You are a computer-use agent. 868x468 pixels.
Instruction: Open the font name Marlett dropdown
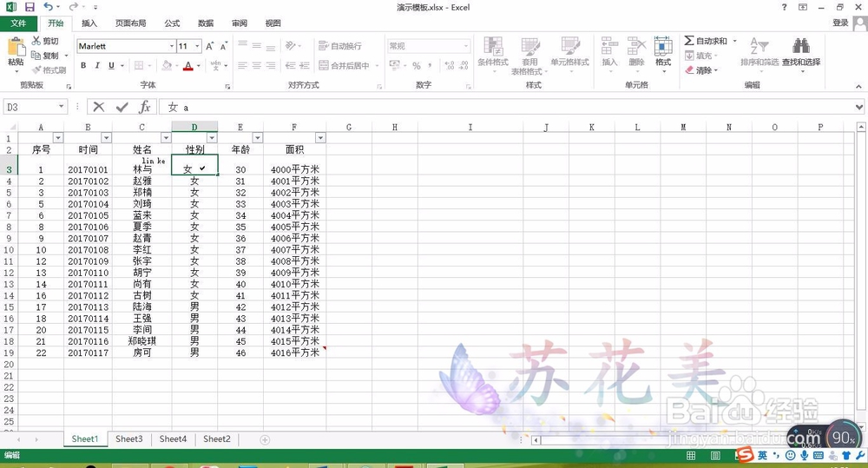click(172, 46)
